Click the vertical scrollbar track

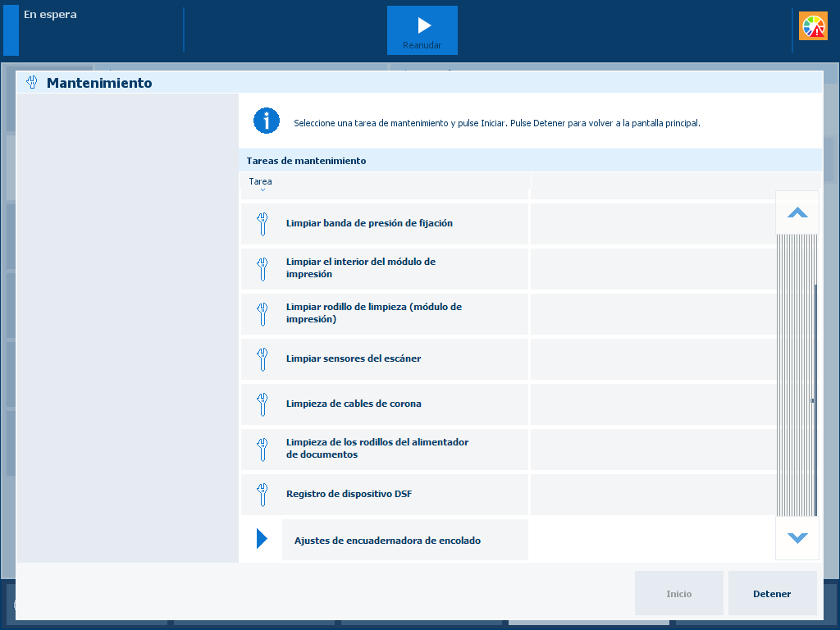click(x=797, y=375)
